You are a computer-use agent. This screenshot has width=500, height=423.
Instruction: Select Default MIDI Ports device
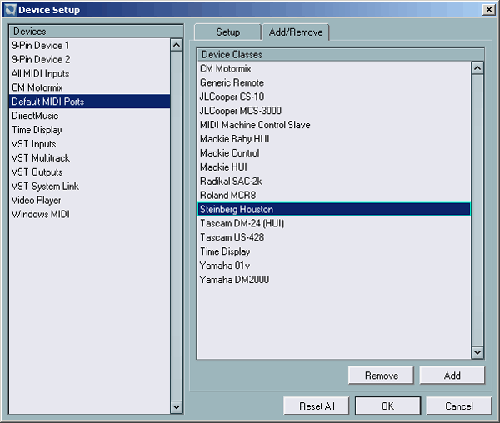point(90,101)
